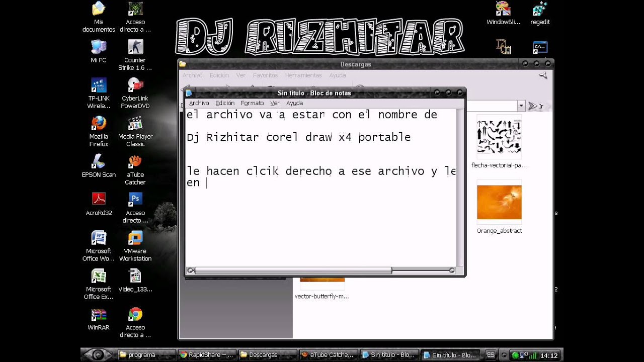The height and width of the screenshot is (362, 644).
Task: Open Herramientas menu in Descargas window
Action: [x=303, y=75]
